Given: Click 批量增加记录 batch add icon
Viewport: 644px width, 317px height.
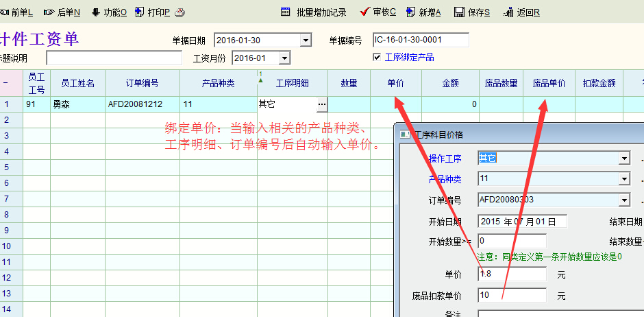Looking at the screenshot, I should [286, 12].
